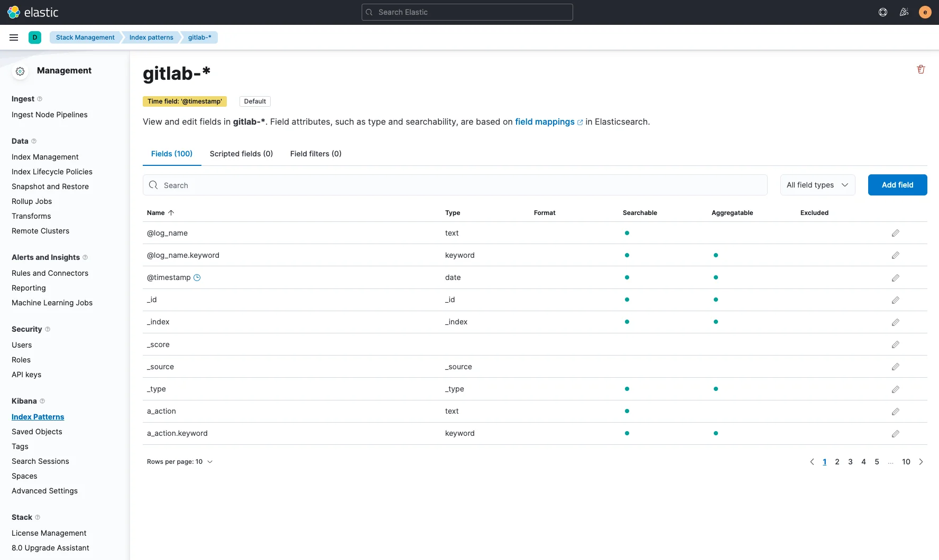Go to next page of fields
This screenshot has width=939, height=560.
click(921, 462)
